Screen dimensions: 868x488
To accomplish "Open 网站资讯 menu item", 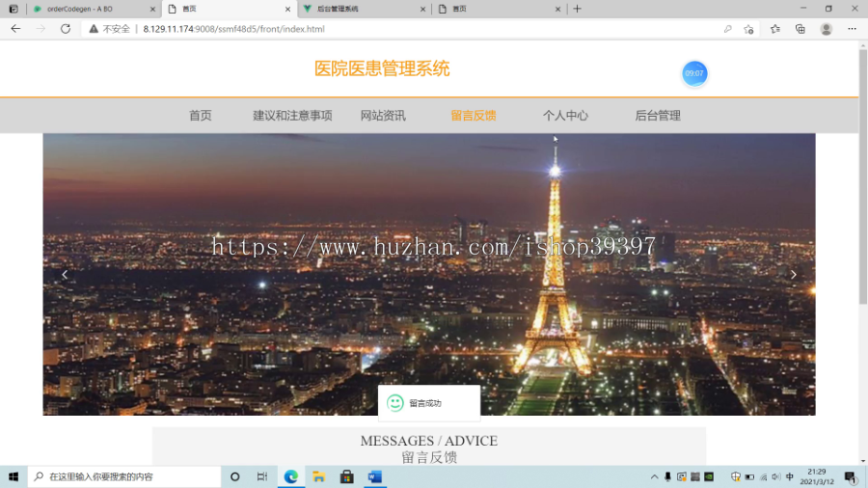I will click(383, 116).
